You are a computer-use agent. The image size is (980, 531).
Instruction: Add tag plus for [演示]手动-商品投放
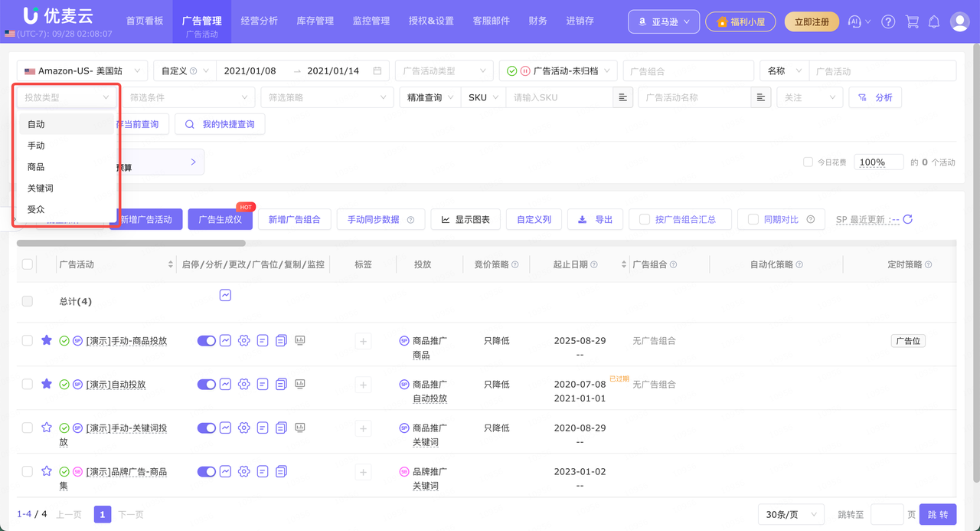[363, 341]
